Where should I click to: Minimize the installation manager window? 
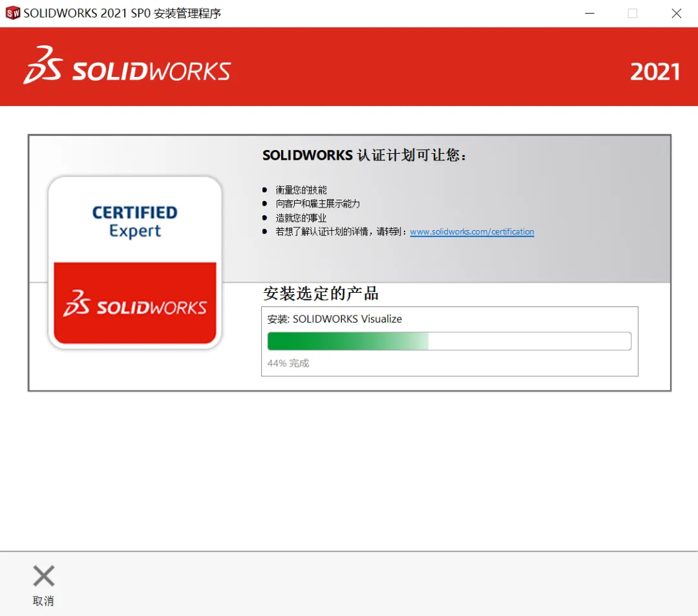(590, 14)
